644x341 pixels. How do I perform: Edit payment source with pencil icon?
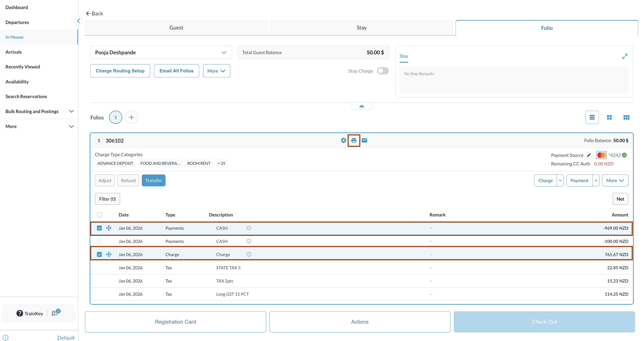pos(588,155)
